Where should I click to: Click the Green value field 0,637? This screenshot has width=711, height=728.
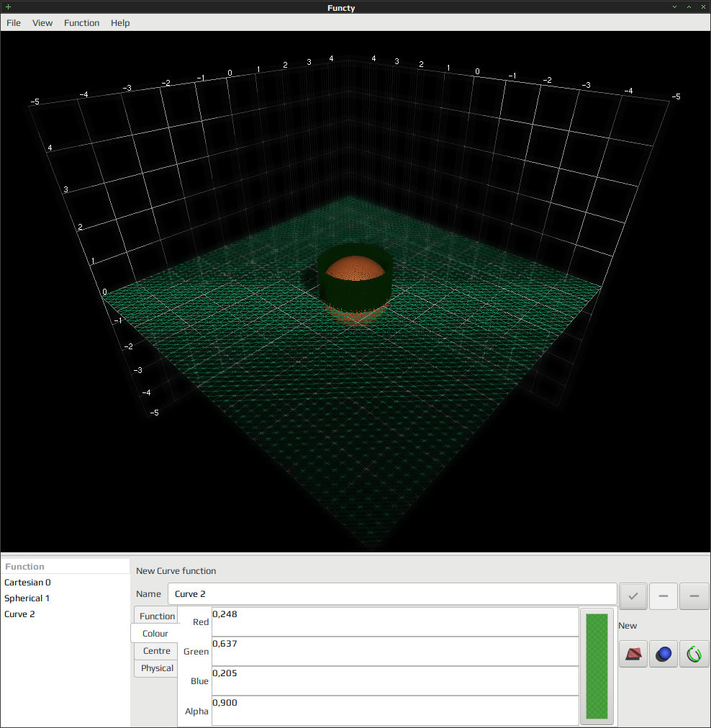coord(395,652)
